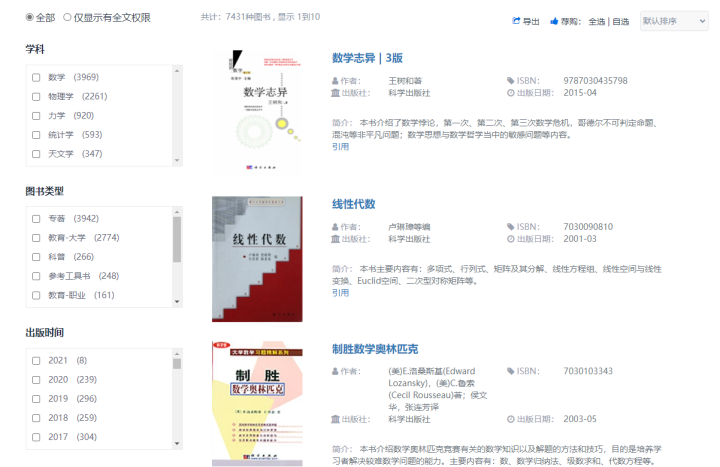720x467 pixels.
Task: Click the publisher icon for 线性代数
Action: point(335,239)
